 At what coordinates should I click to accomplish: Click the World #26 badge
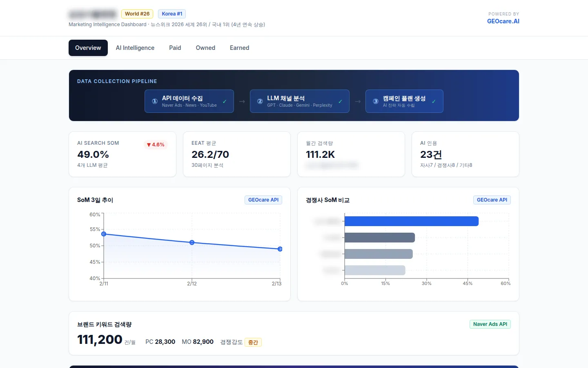click(x=137, y=14)
